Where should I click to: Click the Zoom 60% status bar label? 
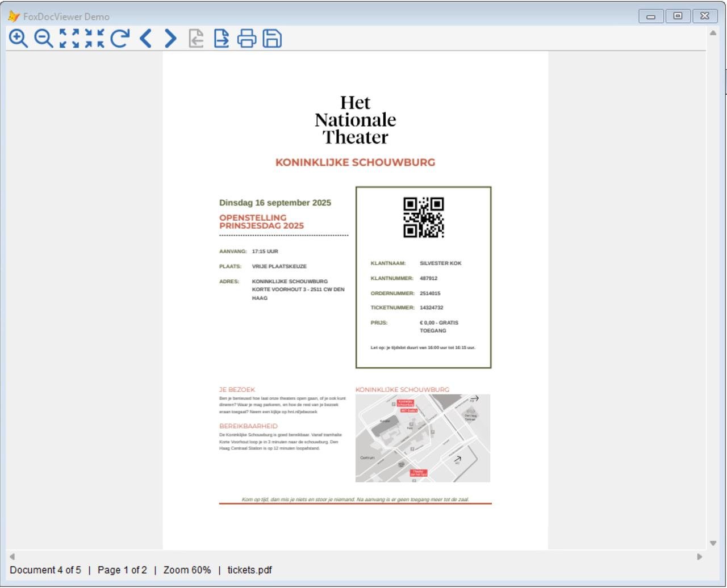pyautogui.click(x=186, y=570)
